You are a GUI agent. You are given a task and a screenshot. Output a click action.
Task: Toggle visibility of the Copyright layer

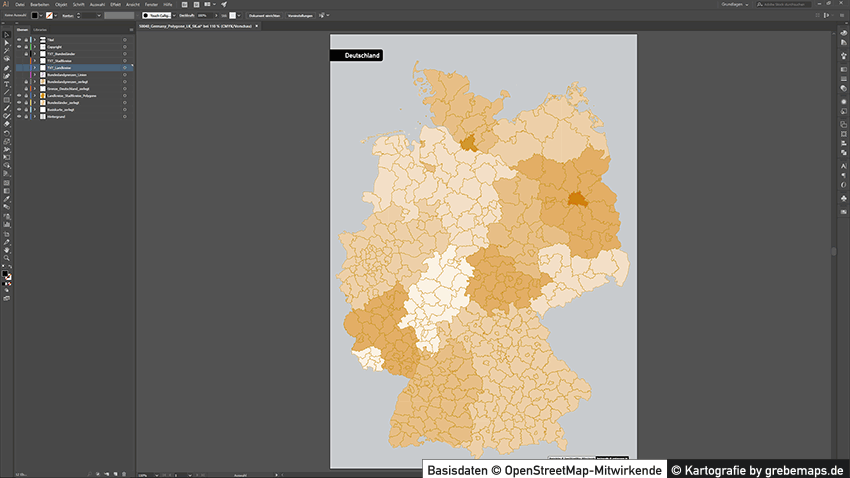[19, 46]
